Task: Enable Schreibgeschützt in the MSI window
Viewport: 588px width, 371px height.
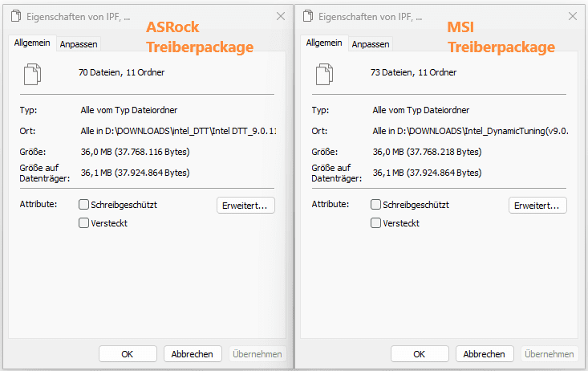Action: [375, 205]
